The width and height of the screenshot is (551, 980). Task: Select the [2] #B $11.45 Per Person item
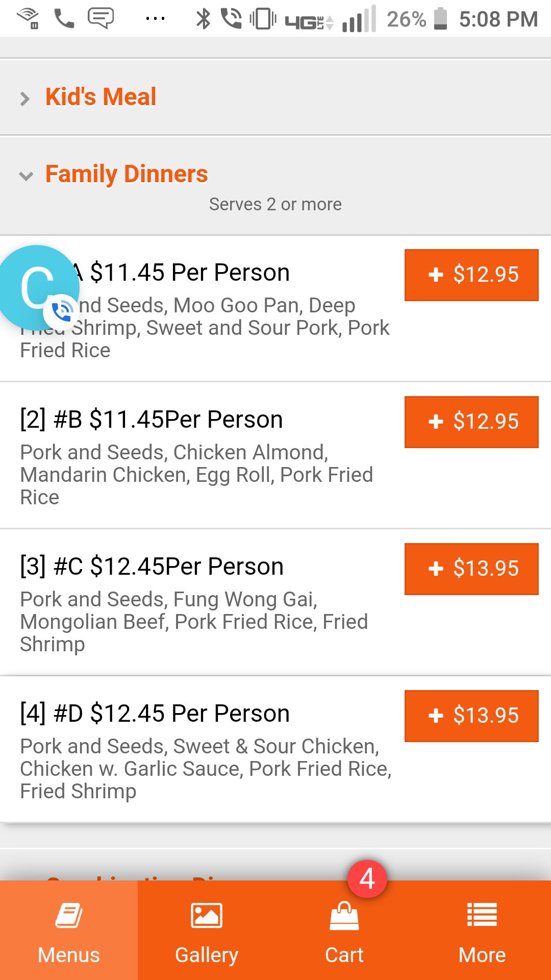click(x=152, y=420)
